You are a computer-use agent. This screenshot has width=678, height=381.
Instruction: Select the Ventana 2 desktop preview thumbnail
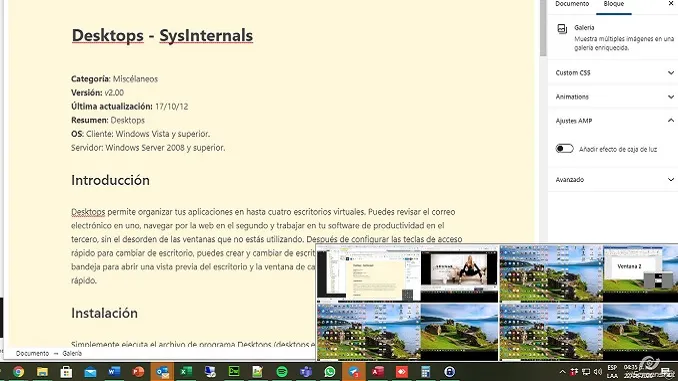[588, 274]
